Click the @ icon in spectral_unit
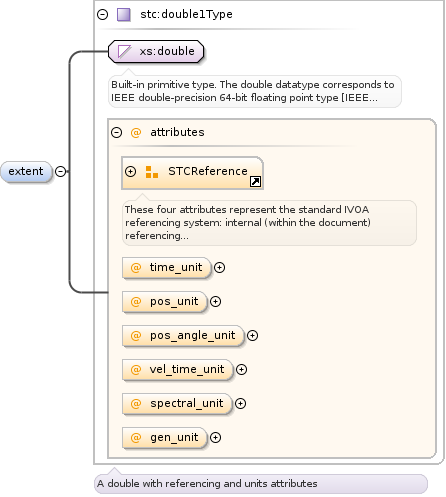Viewport: 446px width, 497px height. 136,404
